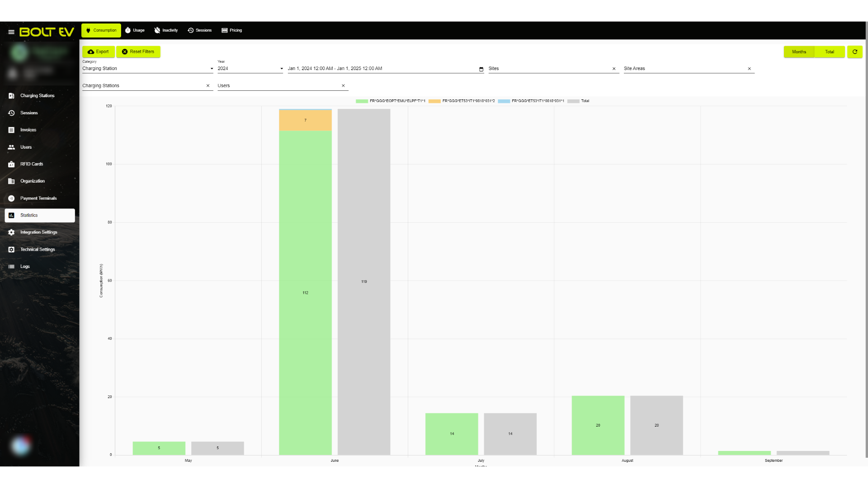Open Integration Settings gear item
Image resolution: width=868 pixels, height=488 pixels.
coord(40,232)
